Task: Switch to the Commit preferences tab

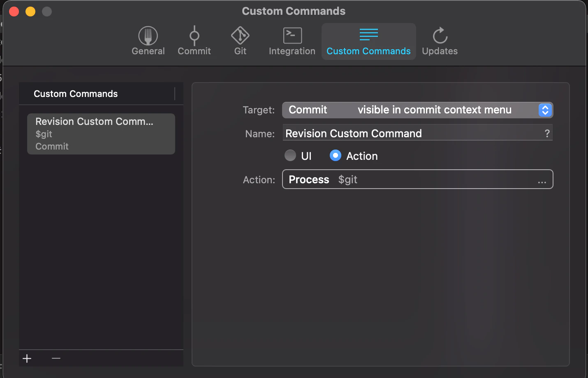Action: [194, 41]
